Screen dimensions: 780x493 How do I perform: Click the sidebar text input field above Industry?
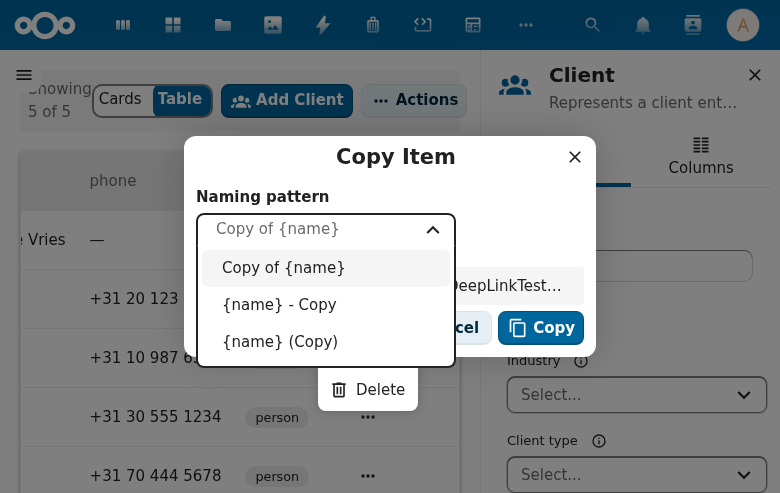[674, 266]
